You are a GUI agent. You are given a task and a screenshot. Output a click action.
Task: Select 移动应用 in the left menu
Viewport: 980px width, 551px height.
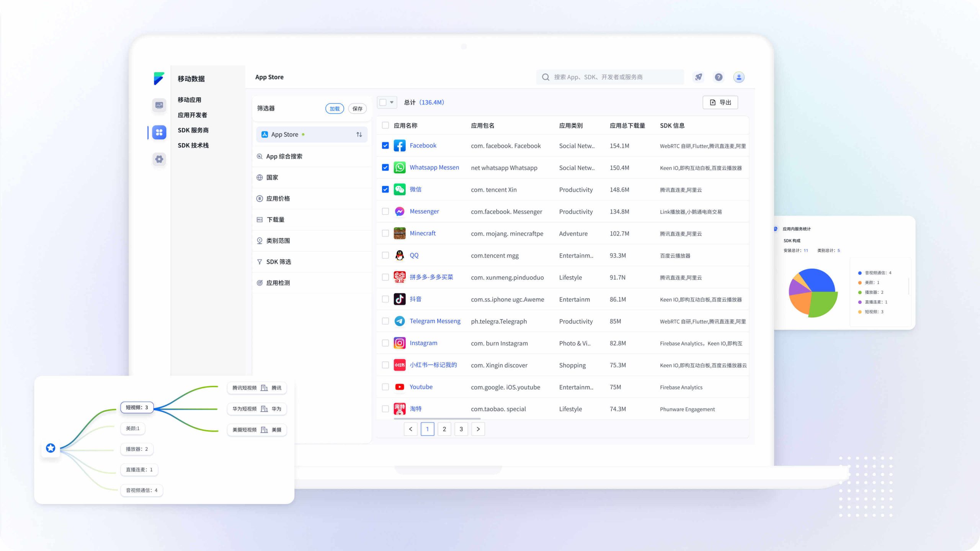coord(189,99)
